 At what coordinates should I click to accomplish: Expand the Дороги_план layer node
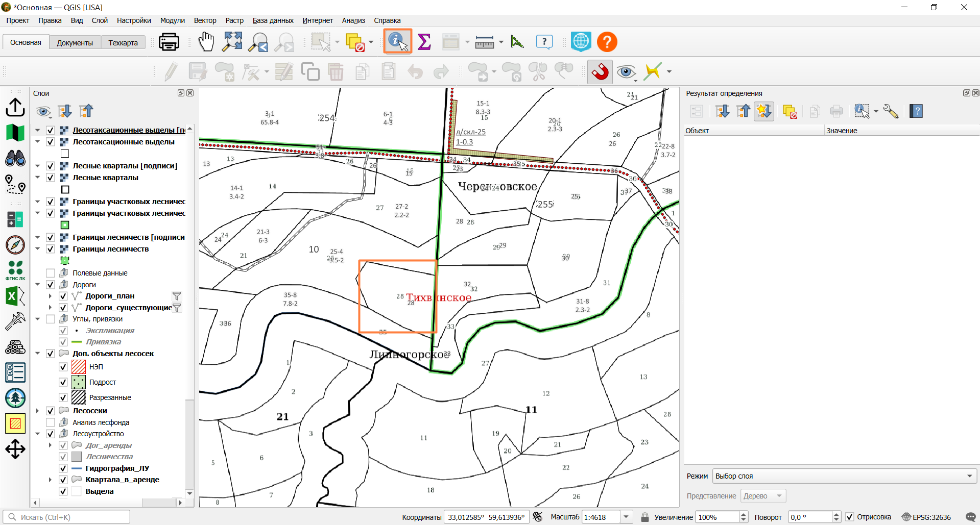50,296
